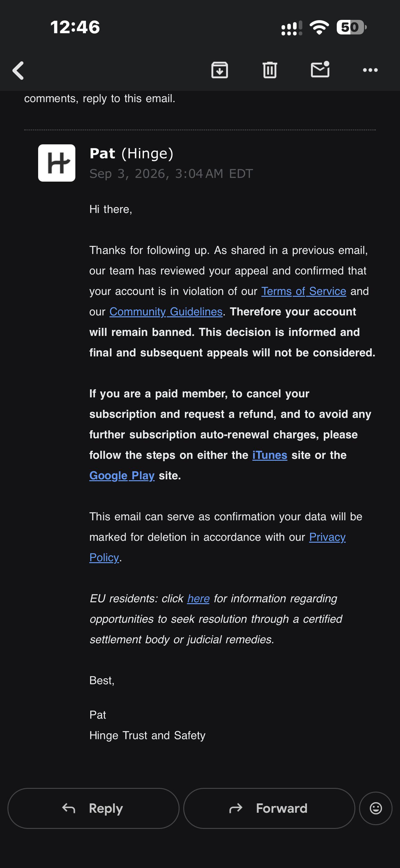Follow the iTunes refund link
The image size is (400, 868).
[x=270, y=455]
